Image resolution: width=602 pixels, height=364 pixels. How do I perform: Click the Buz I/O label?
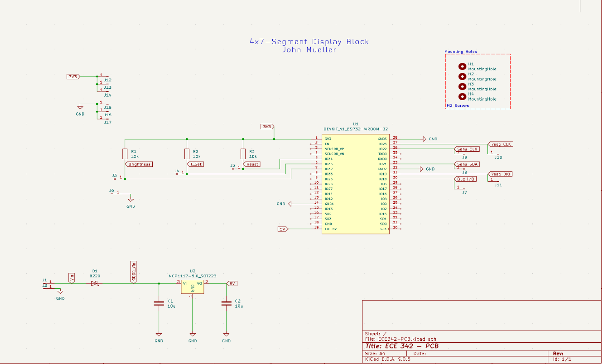click(x=466, y=179)
